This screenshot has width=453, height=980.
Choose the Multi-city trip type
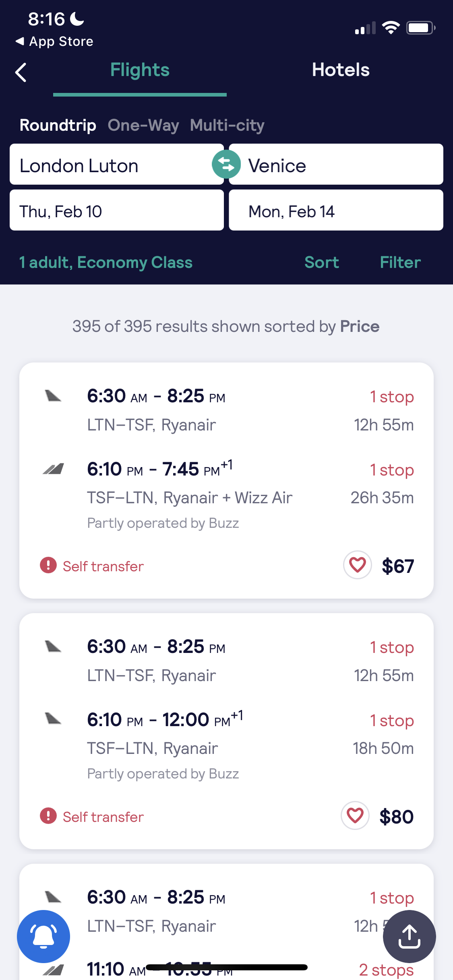coord(227,125)
